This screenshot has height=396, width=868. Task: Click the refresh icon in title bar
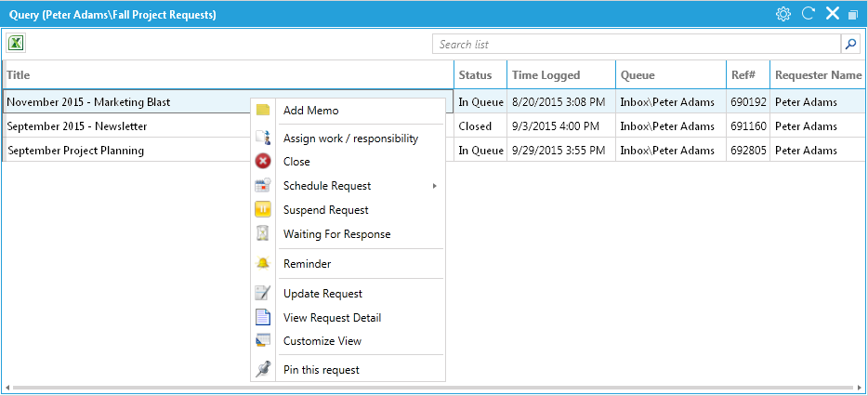(x=808, y=14)
